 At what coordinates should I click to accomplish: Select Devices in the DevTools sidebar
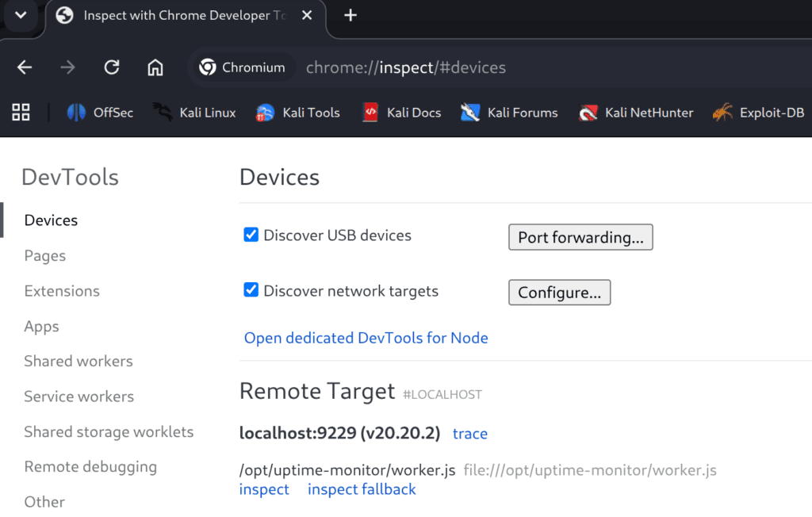pos(51,220)
